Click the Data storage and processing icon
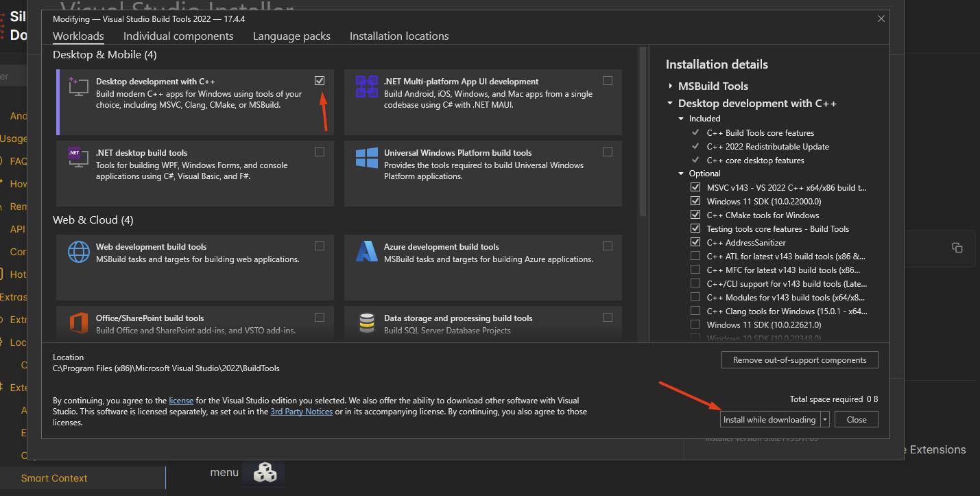Image resolution: width=980 pixels, height=496 pixels. point(366,322)
